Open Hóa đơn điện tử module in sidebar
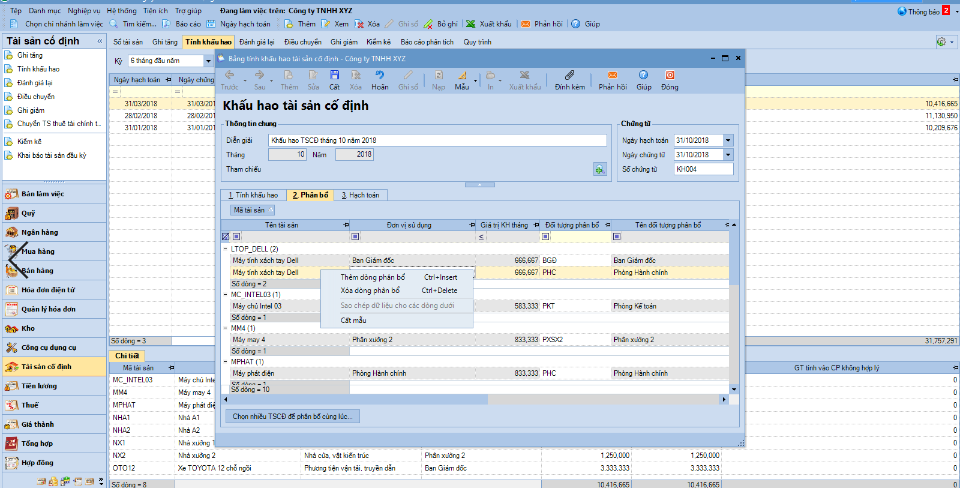Screen dimensions: 961x488 53,290
